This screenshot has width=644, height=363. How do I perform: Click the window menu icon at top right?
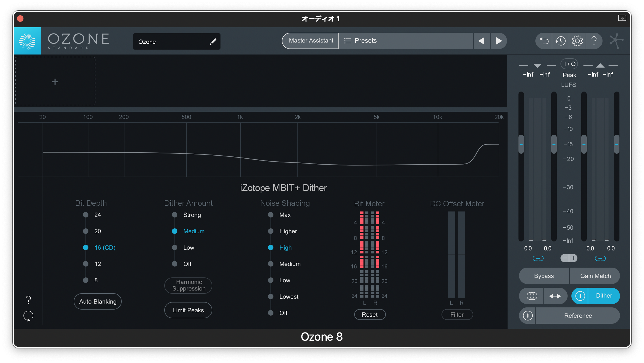click(x=622, y=18)
